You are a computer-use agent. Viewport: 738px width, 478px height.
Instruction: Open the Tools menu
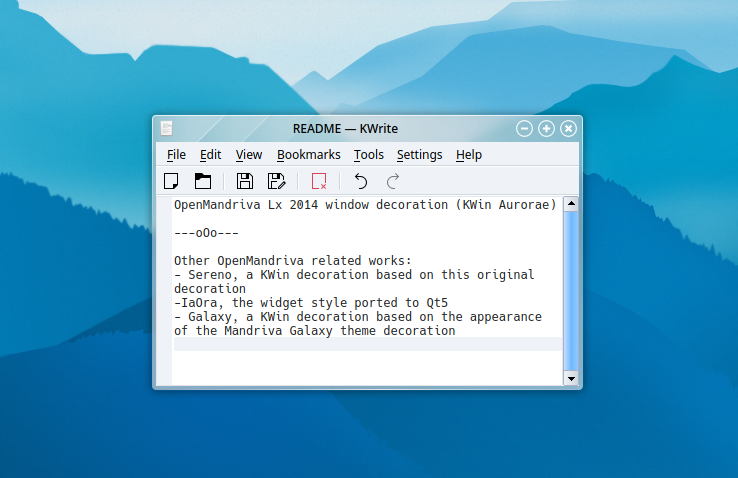point(369,155)
